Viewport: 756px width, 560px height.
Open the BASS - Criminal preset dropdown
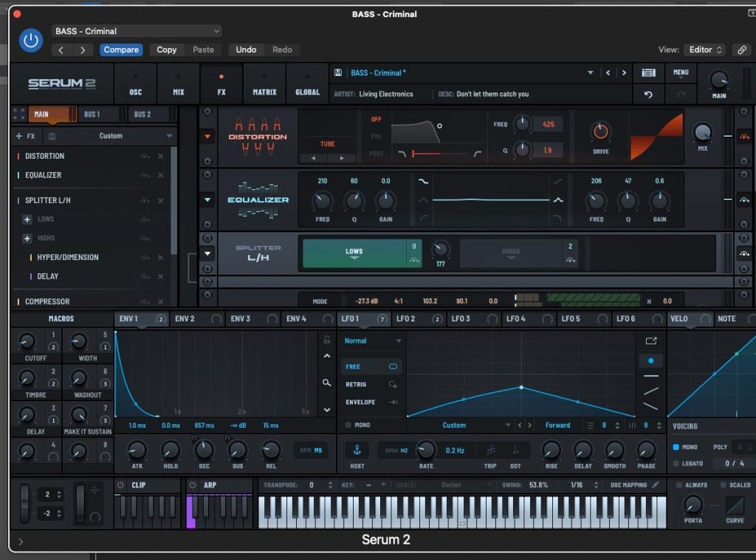137,31
